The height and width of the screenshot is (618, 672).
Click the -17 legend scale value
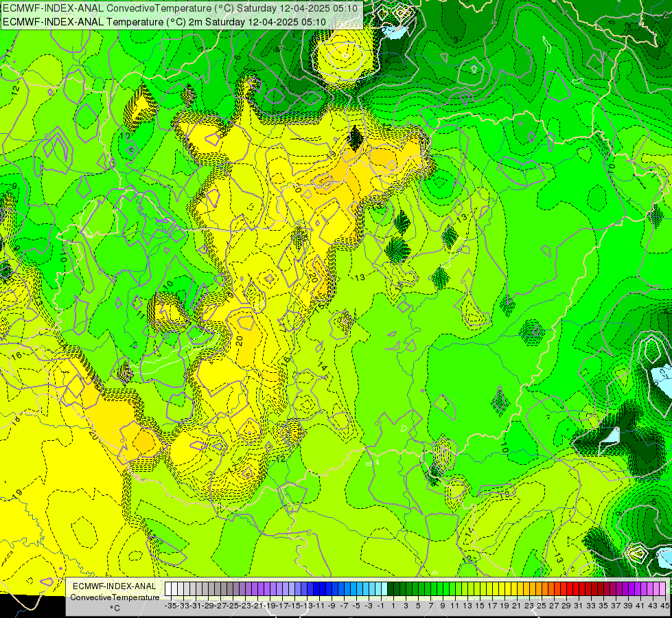(282, 606)
